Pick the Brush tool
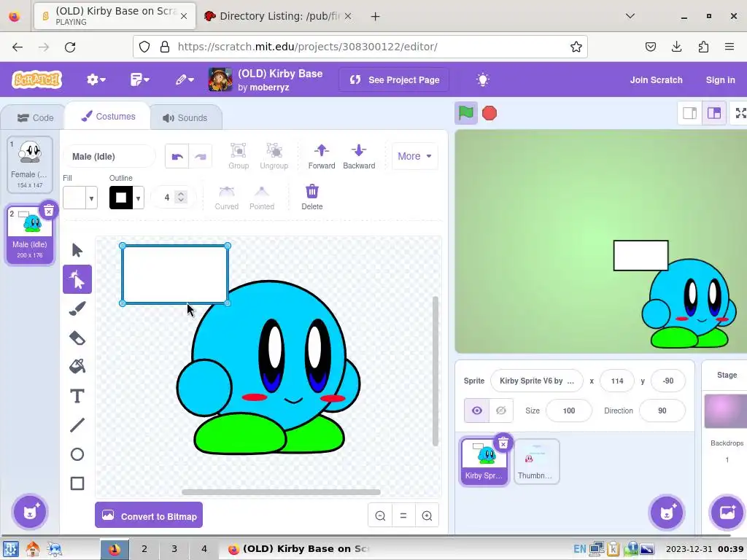Viewport: 747px width, 560px height. pyautogui.click(x=77, y=308)
